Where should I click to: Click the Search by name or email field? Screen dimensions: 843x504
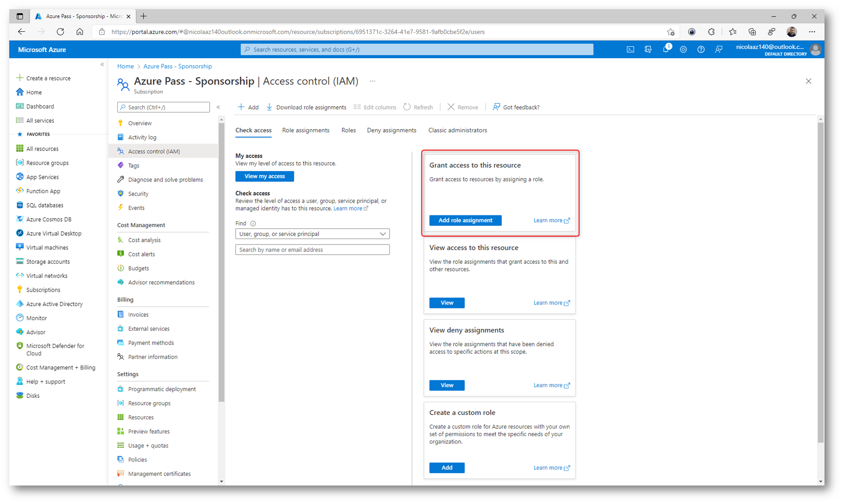pyautogui.click(x=312, y=250)
